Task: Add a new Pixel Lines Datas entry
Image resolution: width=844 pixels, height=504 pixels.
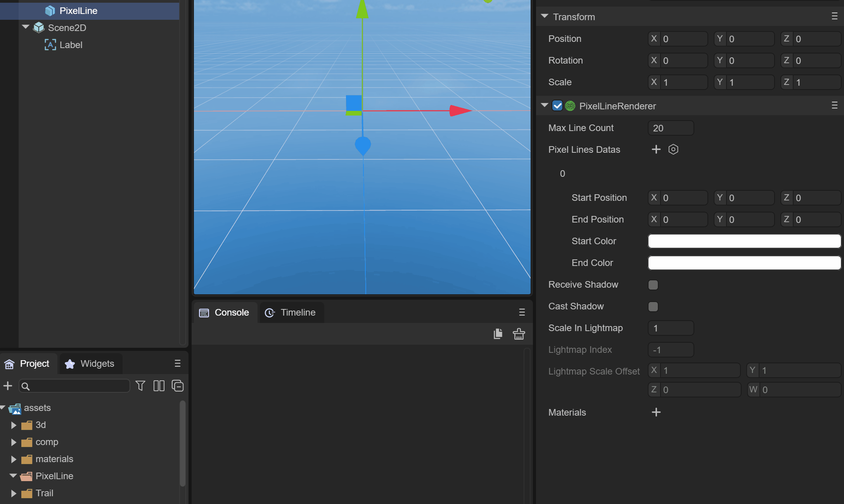Action: click(656, 149)
